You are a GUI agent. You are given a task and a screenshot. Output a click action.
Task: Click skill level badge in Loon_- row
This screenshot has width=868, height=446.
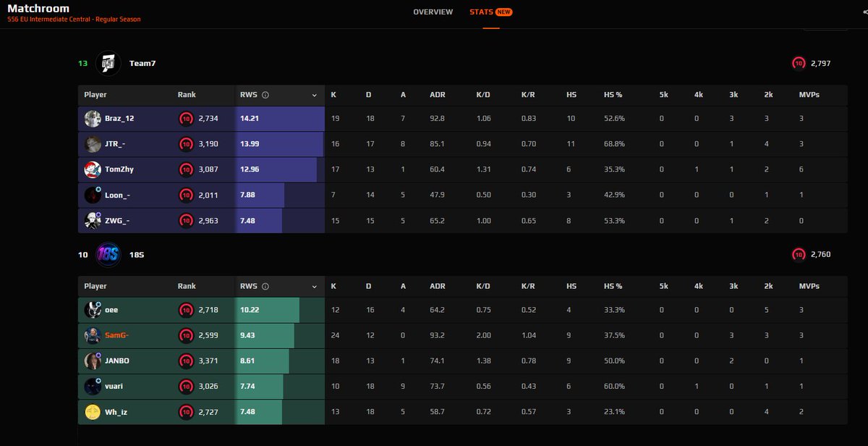coord(186,195)
